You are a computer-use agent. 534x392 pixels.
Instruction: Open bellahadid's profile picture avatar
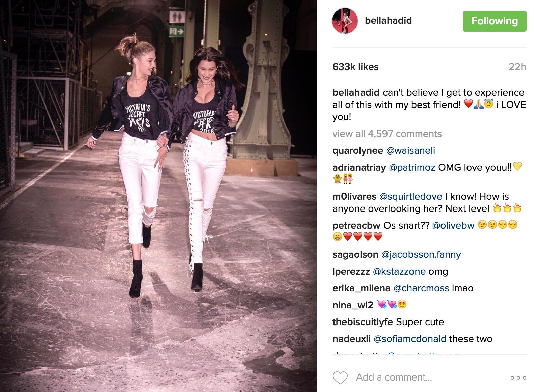pyautogui.click(x=345, y=21)
